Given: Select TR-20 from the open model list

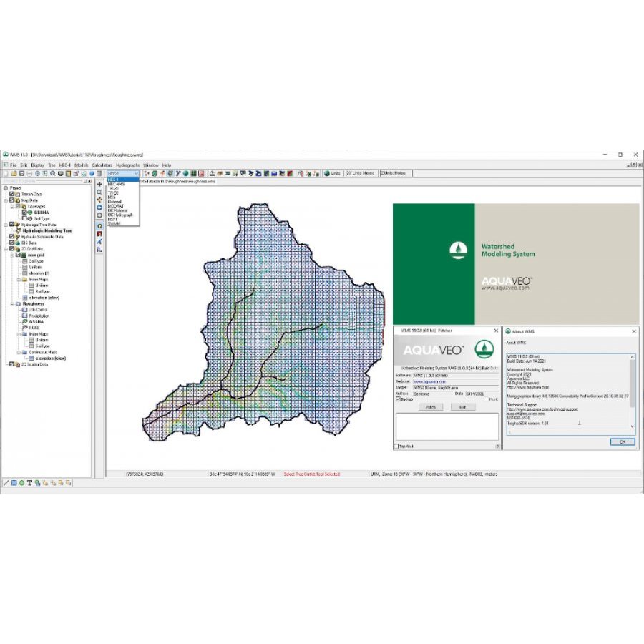Looking at the screenshot, I should pos(114,188).
